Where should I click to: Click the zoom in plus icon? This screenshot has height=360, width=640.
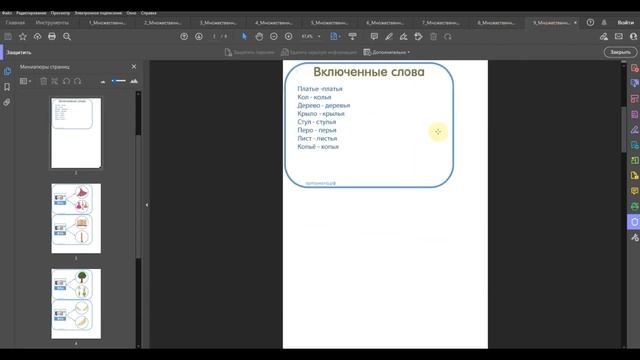coord(289,37)
